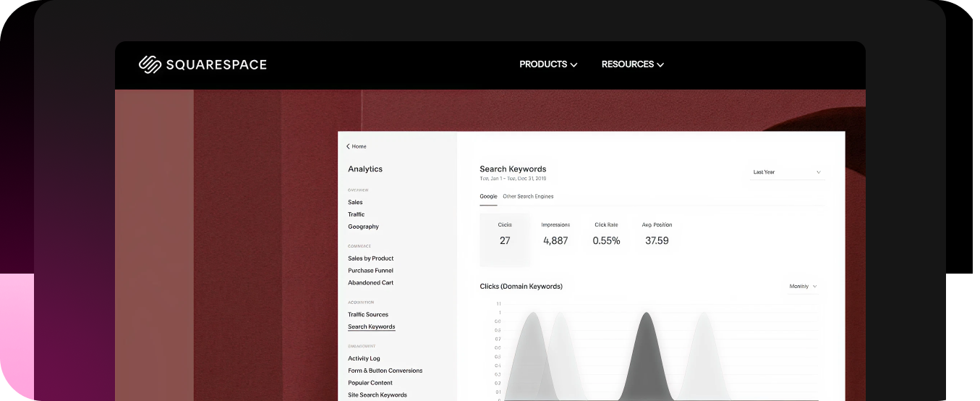
Task: Open Purchase Funnel report
Action: tap(370, 271)
